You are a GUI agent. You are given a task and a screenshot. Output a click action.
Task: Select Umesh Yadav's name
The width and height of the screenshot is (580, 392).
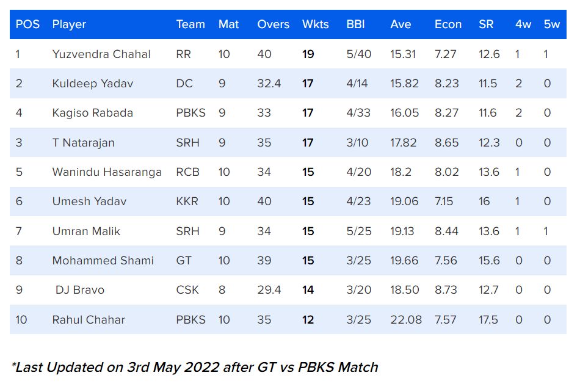(x=89, y=201)
